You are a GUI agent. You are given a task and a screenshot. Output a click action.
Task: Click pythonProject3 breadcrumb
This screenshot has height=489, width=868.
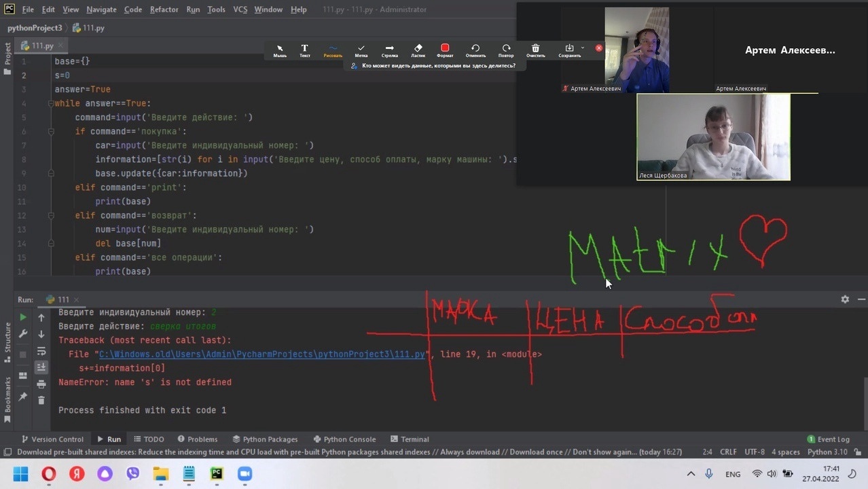coord(35,28)
